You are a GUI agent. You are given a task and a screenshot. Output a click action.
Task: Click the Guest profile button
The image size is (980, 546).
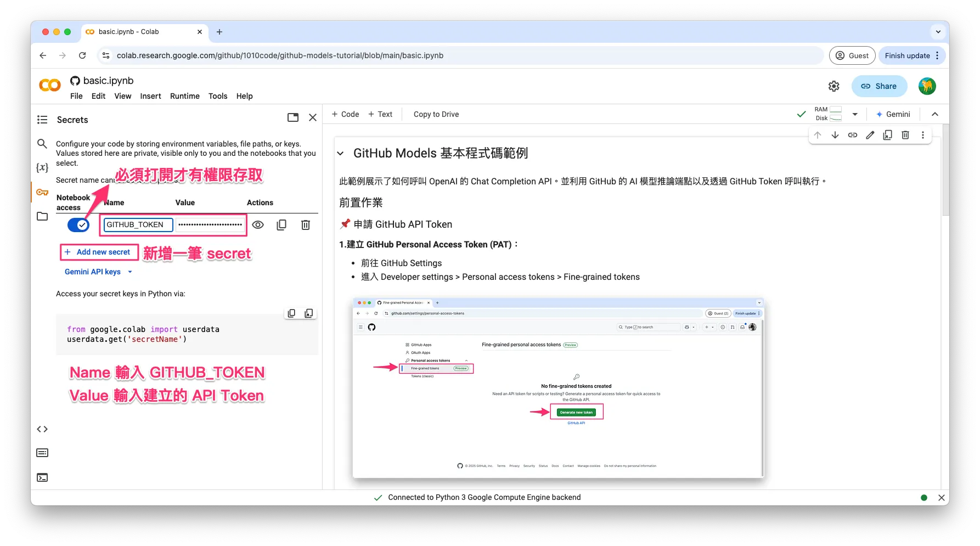click(x=852, y=55)
